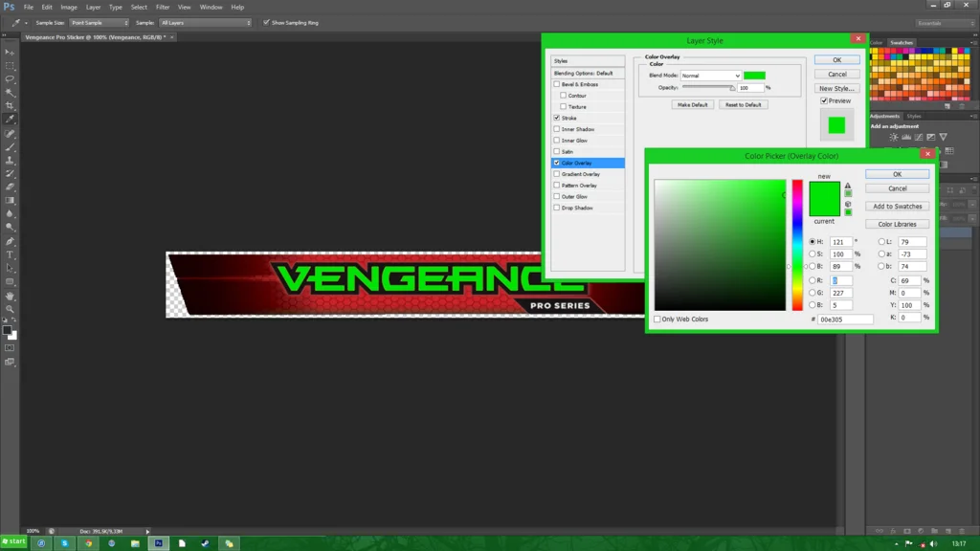Viewport: 980px width, 551px height.
Task: Untick the Preview checkbox in Layer Style
Action: pos(824,100)
